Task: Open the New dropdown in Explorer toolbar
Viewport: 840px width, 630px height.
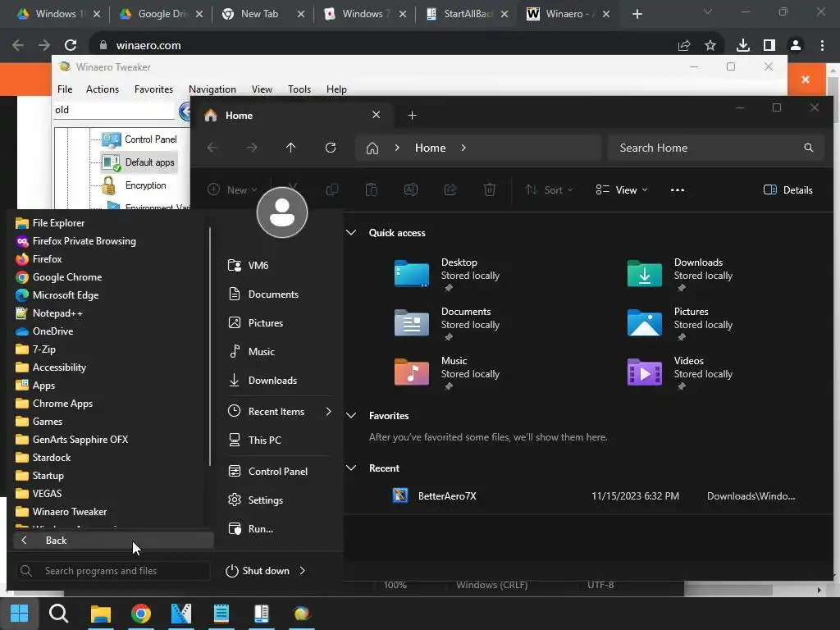Action: pos(232,189)
